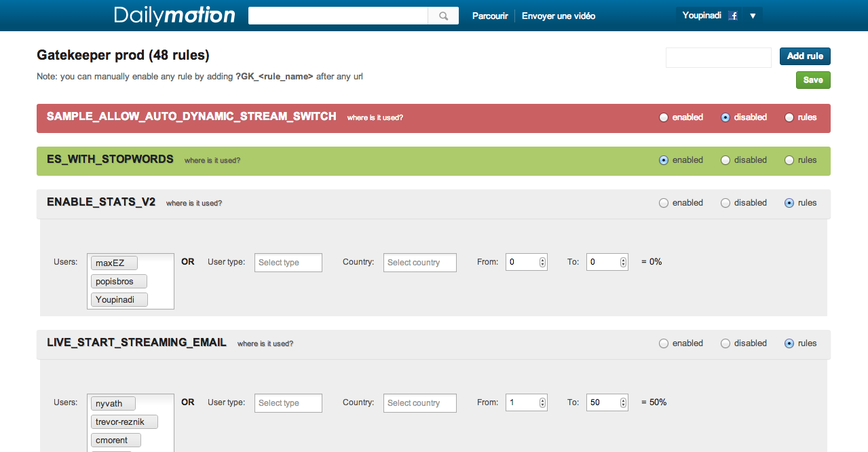Screen dimensions: 868x452
Task: Set SAMPLE_ALLOW_AUTO_DYNAMIC_STREAM_SWITCH to enabled
Action: pyautogui.click(x=664, y=117)
